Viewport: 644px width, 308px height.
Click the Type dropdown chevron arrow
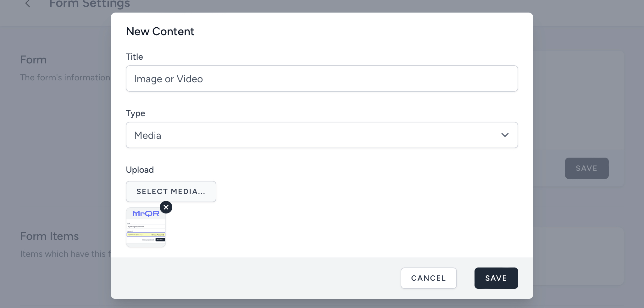[505, 135]
